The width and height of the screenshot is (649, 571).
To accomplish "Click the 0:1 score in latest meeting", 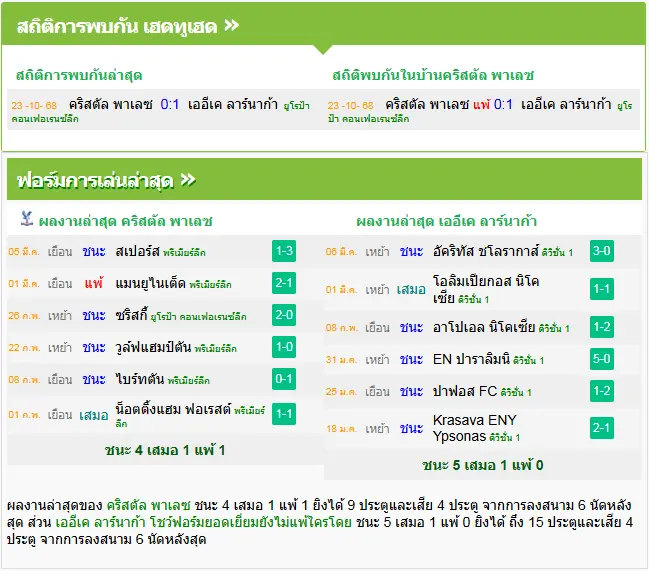I will (x=170, y=104).
